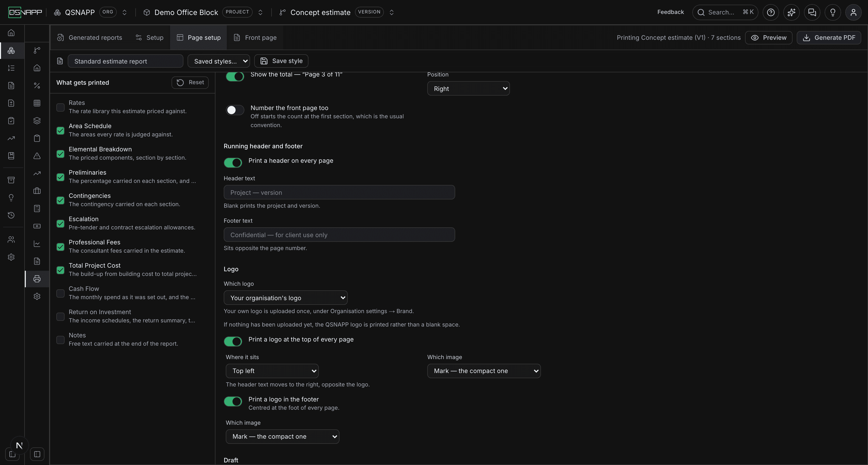
Task: Click the briefcase sidebar icon
Action: [x=37, y=191]
